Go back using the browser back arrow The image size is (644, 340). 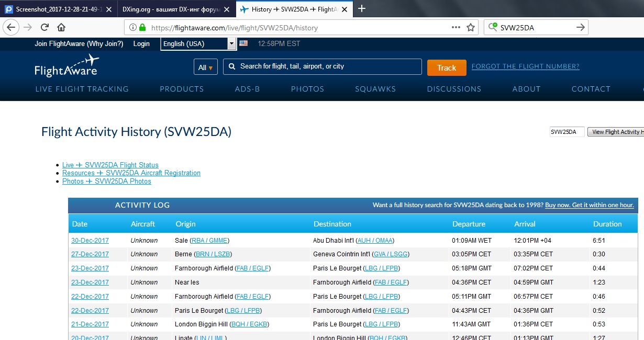tap(11, 27)
